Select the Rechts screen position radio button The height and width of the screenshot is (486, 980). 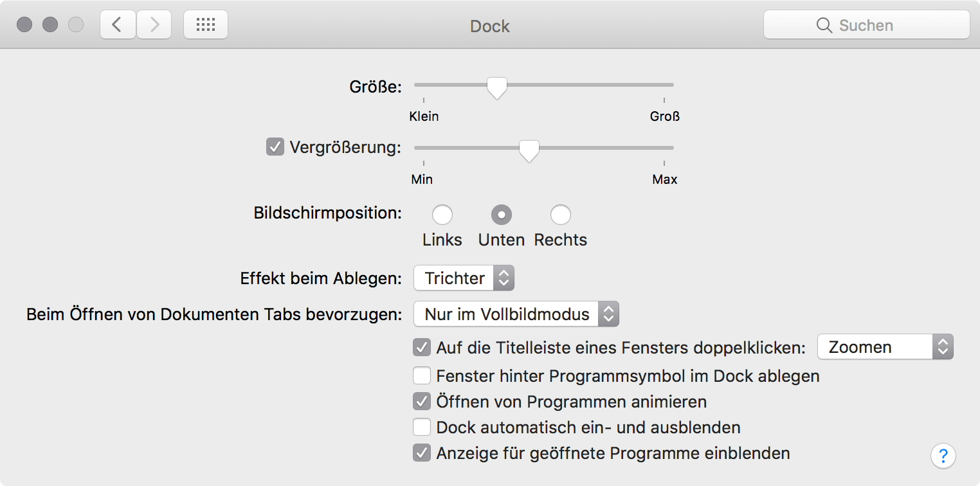(561, 214)
